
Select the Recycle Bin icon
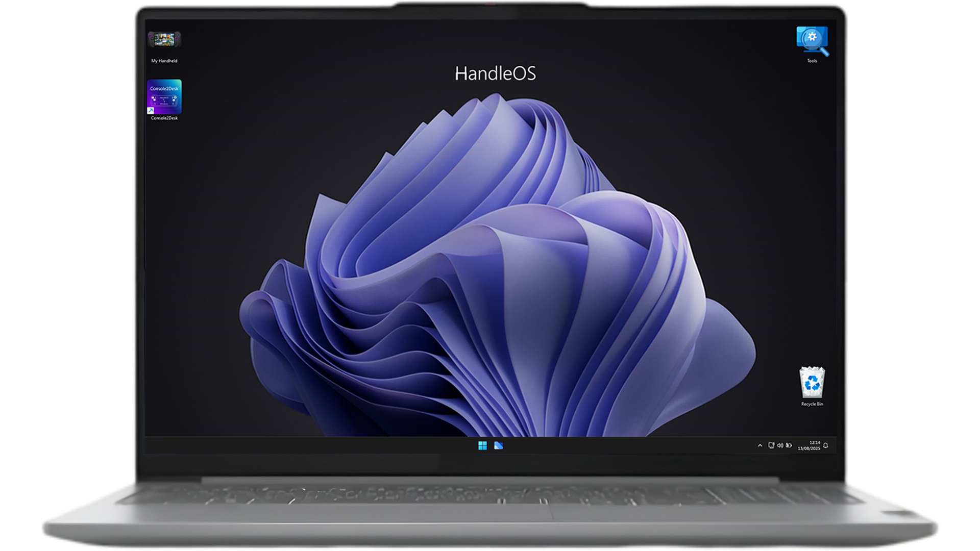tap(812, 383)
